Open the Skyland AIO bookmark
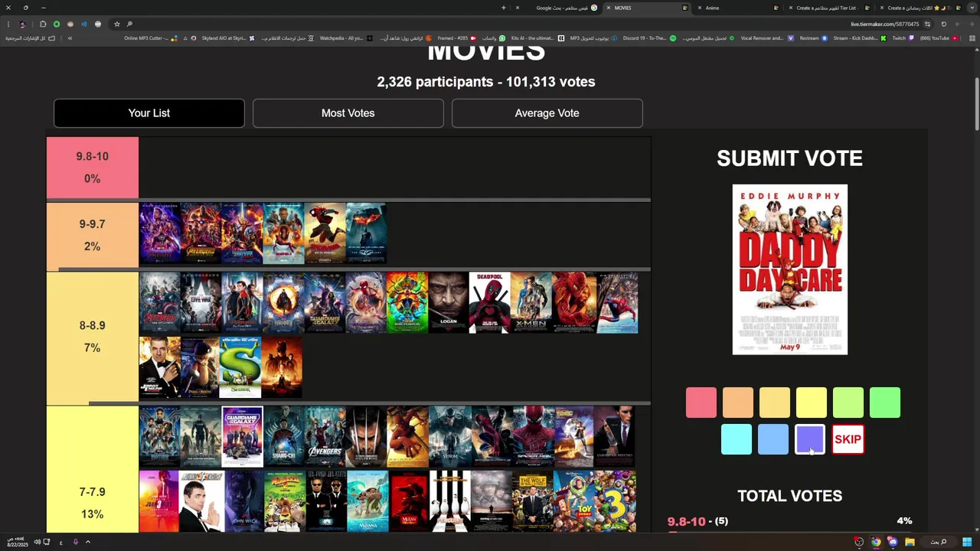Screen dimensions: 980x551 [x=228, y=38]
